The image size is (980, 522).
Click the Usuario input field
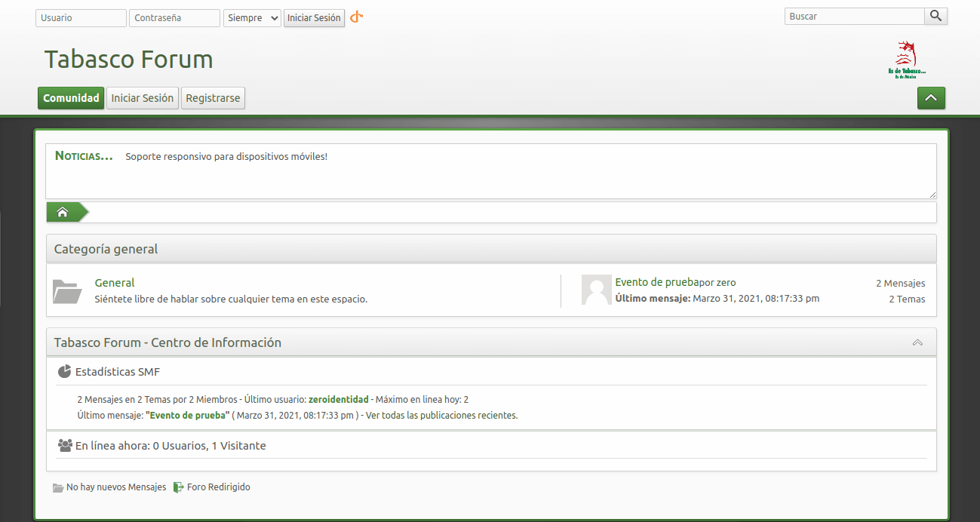pos(81,18)
